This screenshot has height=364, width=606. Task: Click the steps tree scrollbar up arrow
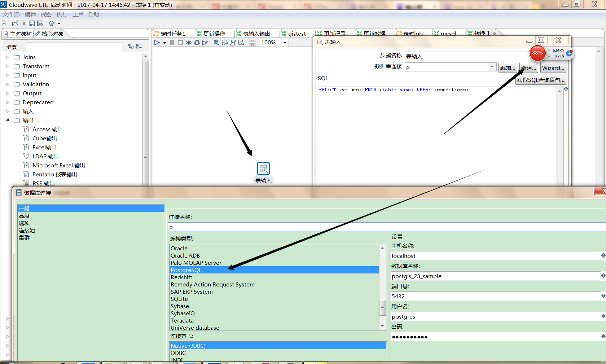click(x=145, y=57)
